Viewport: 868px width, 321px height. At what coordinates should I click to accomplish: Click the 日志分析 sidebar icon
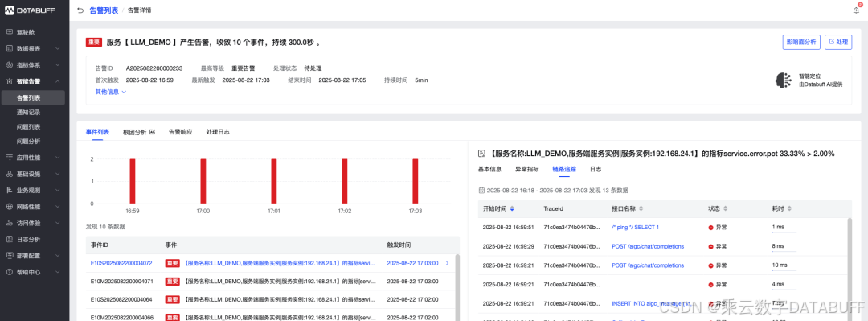10,239
